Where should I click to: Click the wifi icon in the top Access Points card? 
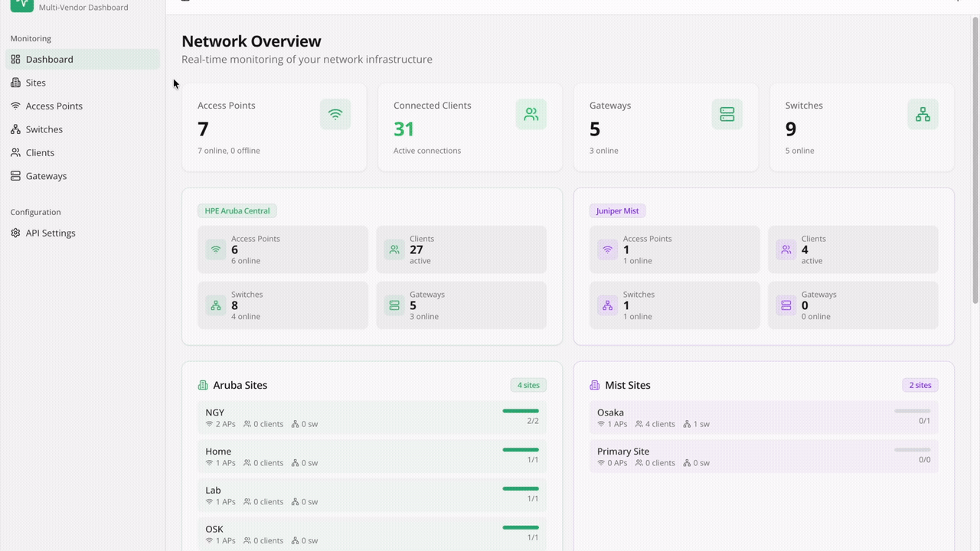[335, 115]
